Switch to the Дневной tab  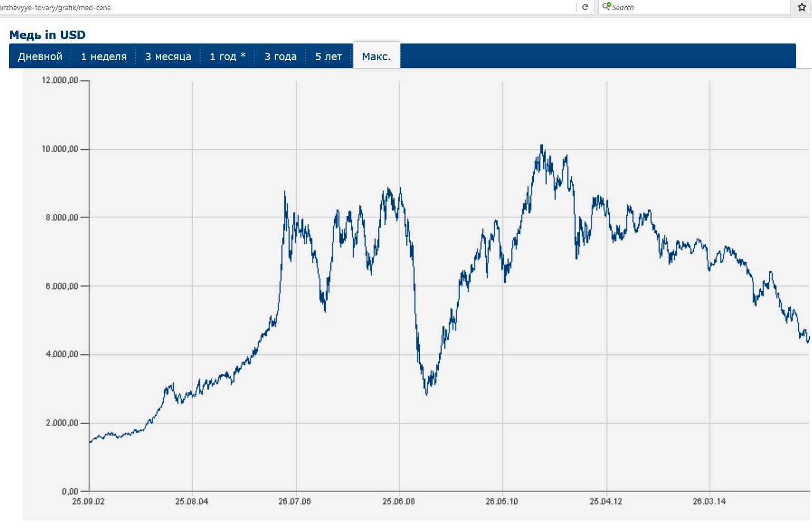[40, 56]
